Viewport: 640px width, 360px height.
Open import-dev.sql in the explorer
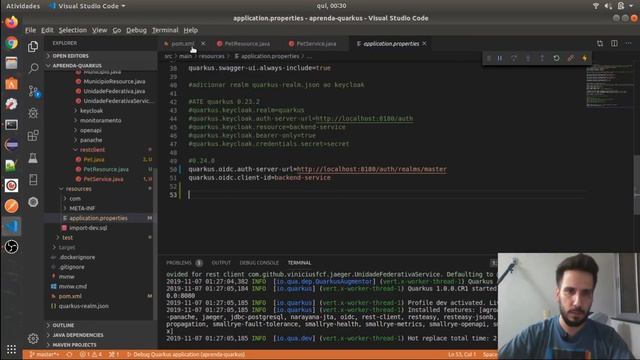(x=88, y=228)
